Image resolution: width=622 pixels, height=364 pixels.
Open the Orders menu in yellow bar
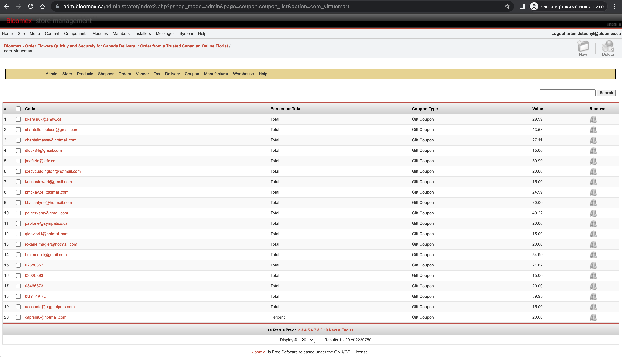125,74
